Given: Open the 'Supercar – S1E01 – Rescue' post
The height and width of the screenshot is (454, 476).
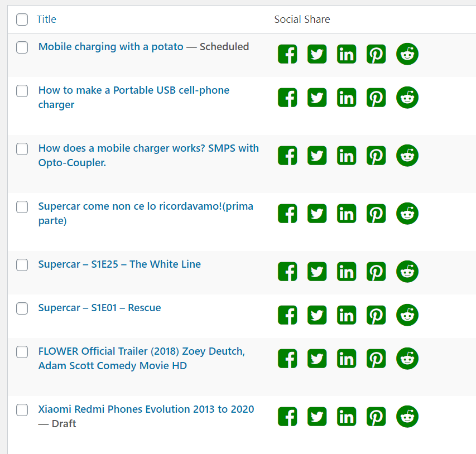Looking at the screenshot, I should point(99,308).
